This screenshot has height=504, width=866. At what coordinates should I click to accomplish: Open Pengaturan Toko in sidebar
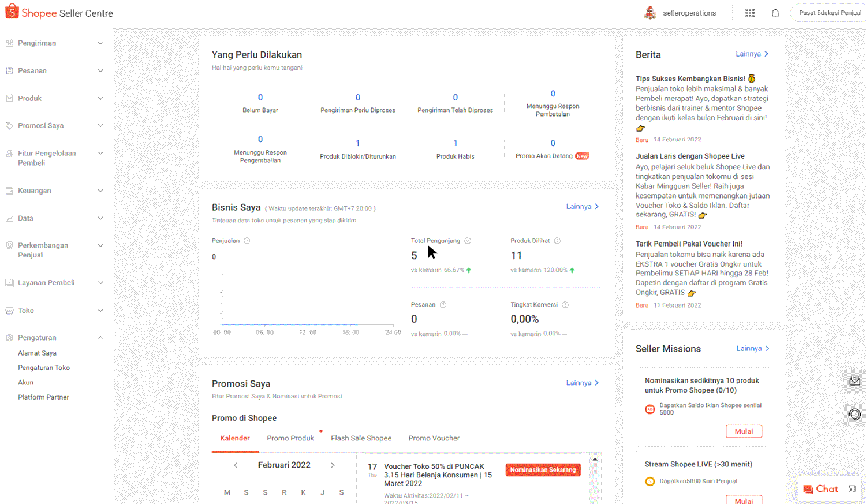[x=44, y=368]
